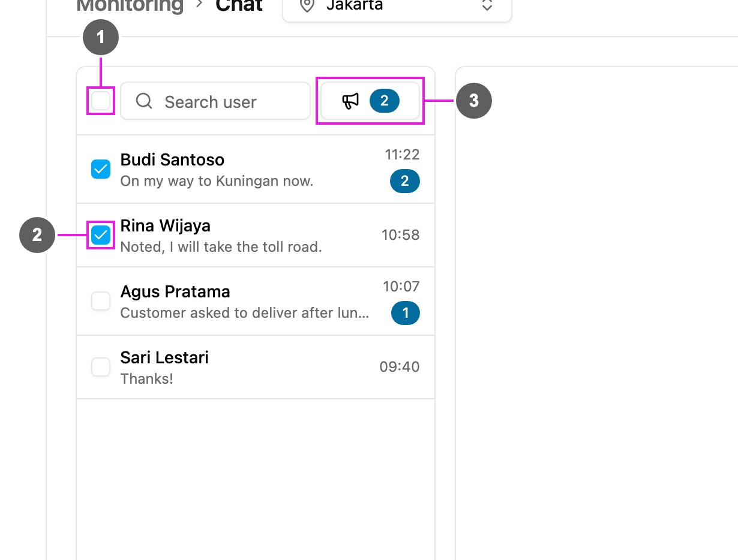Check the Agus Pratama checkbox
Viewport: 738px width, 560px height.
click(101, 301)
